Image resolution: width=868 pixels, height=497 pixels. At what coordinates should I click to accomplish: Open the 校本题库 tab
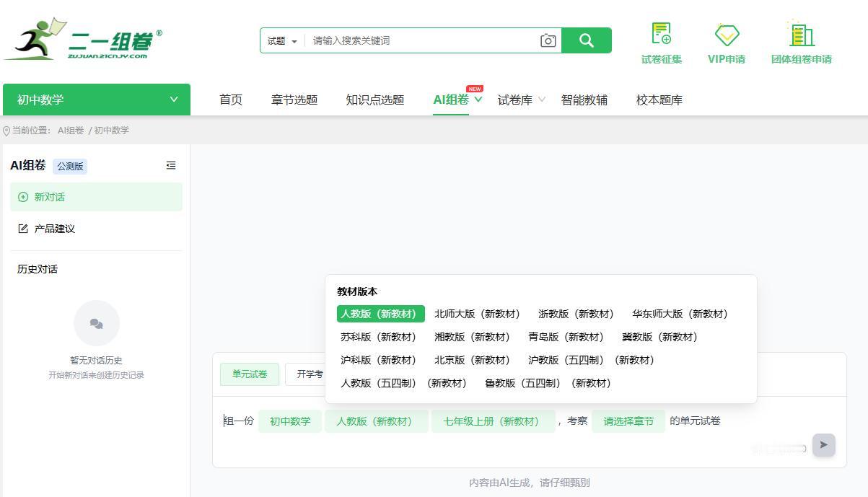[x=659, y=100]
